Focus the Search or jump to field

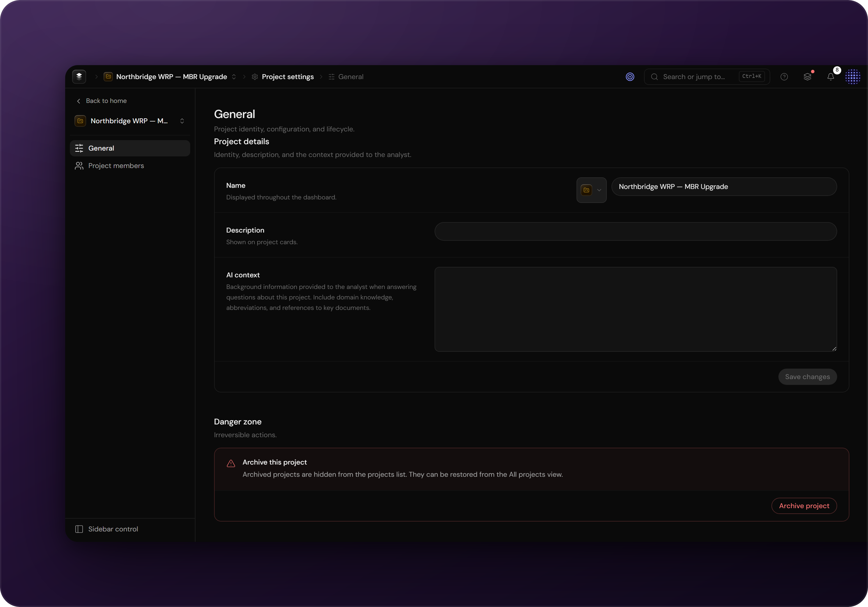tap(707, 77)
